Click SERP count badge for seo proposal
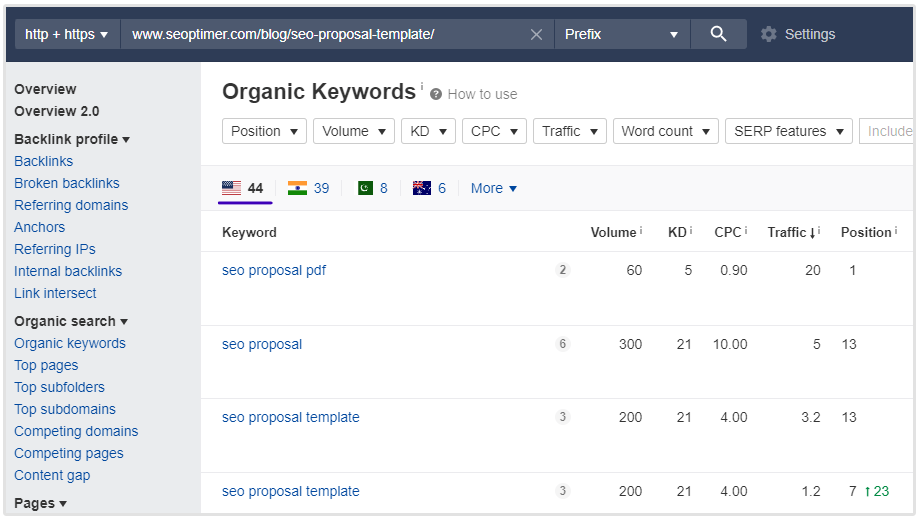 tap(562, 344)
